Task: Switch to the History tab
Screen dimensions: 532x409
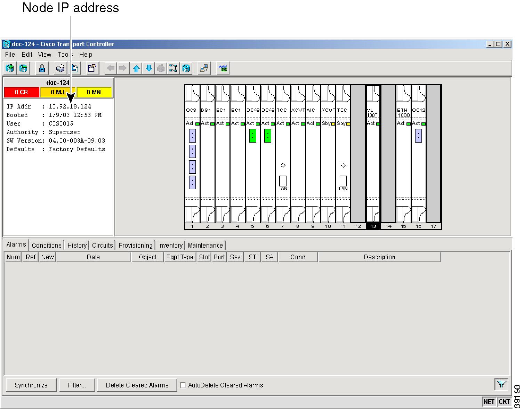Action: [x=77, y=245]
